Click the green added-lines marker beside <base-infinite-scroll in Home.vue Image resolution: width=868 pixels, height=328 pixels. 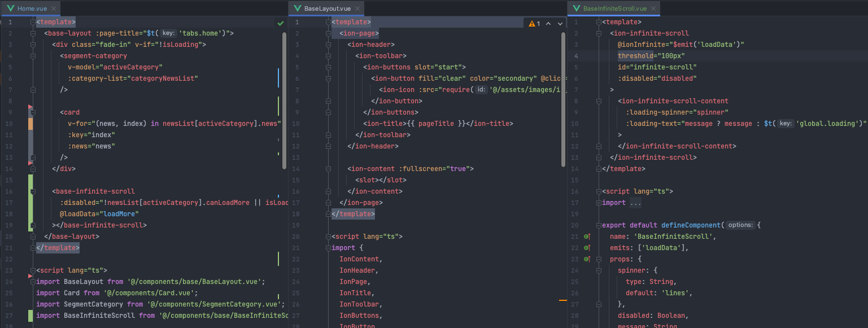[x=30, y=203]
